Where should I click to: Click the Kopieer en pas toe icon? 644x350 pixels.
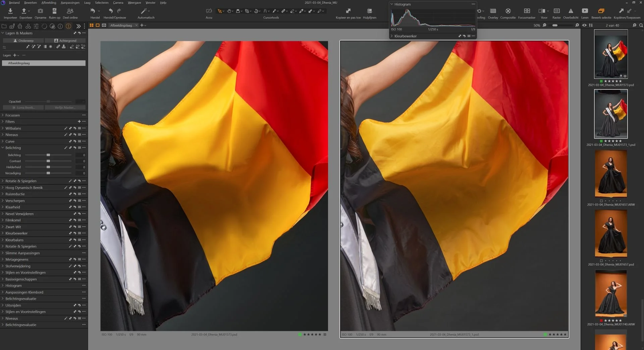(348, 11)
